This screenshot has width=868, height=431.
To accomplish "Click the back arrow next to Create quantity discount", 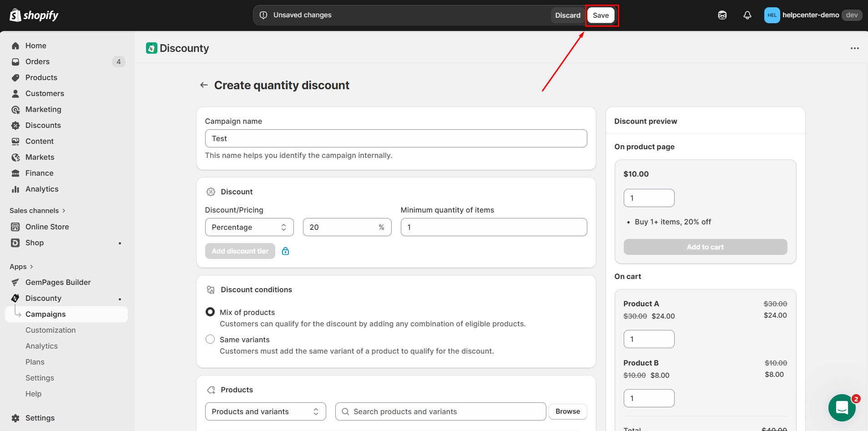I will click(203, 85).
